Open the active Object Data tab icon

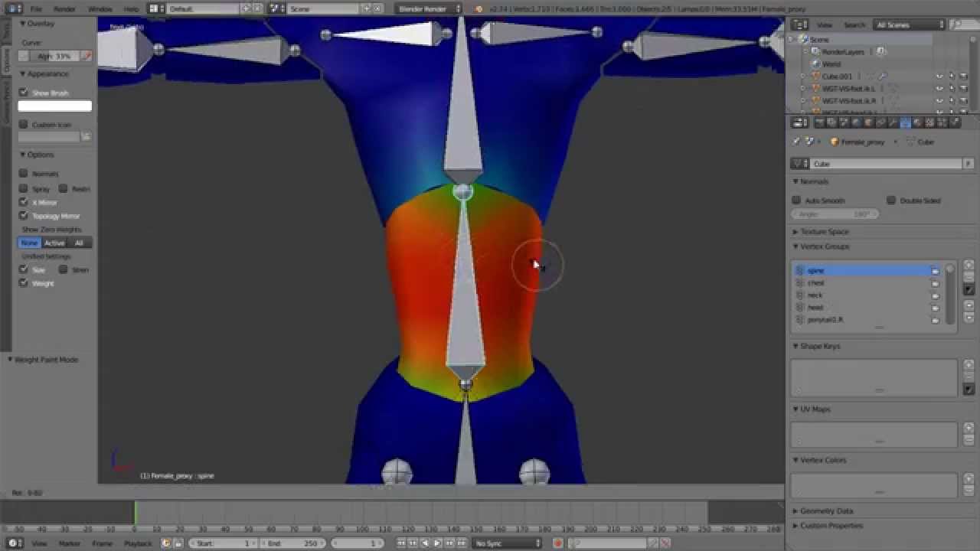coord(905,122)
